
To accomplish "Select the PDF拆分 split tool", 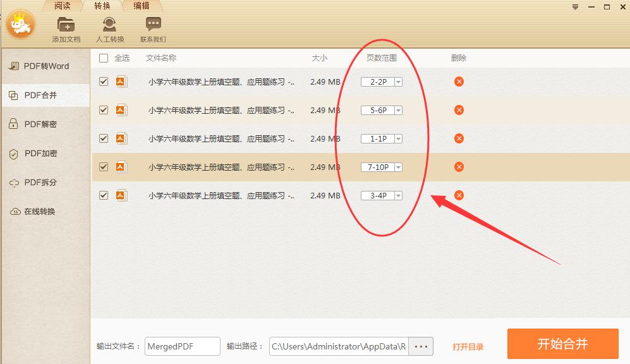I will (39, 182).
